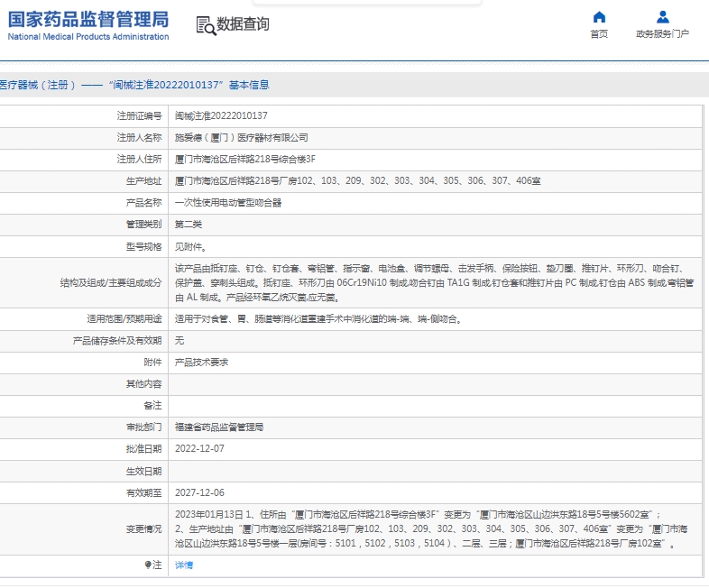Click the 审批部门 row label
709x588 pixels.
pos(143,427)
